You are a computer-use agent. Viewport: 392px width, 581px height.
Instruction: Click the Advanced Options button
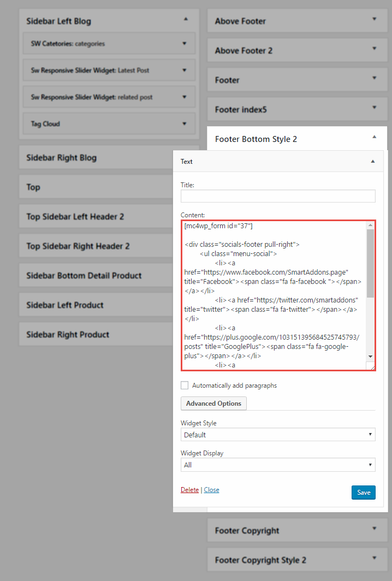coord(213,404)
